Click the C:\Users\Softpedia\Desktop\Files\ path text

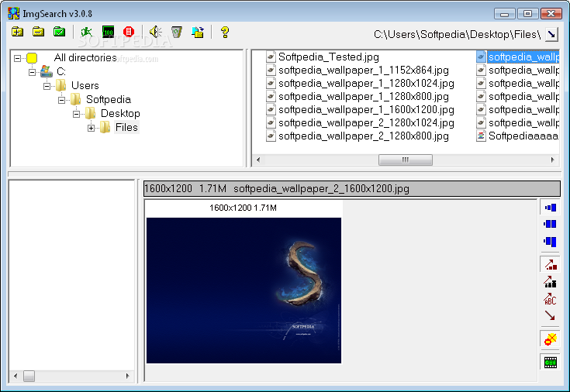[457, 35]
